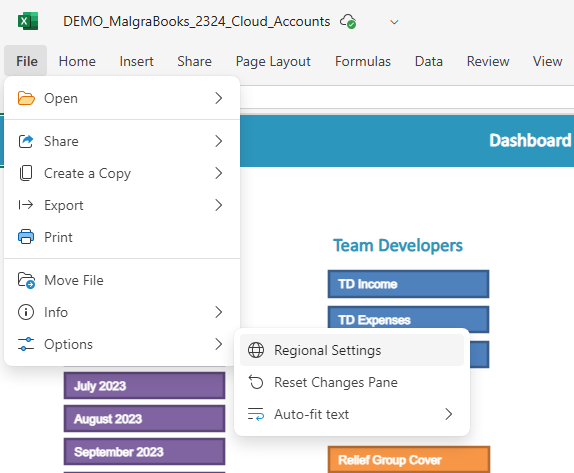This screenshot has height=473, width=574.
Task: Expand the Options submenu chevron
Action: click(219, 344)
